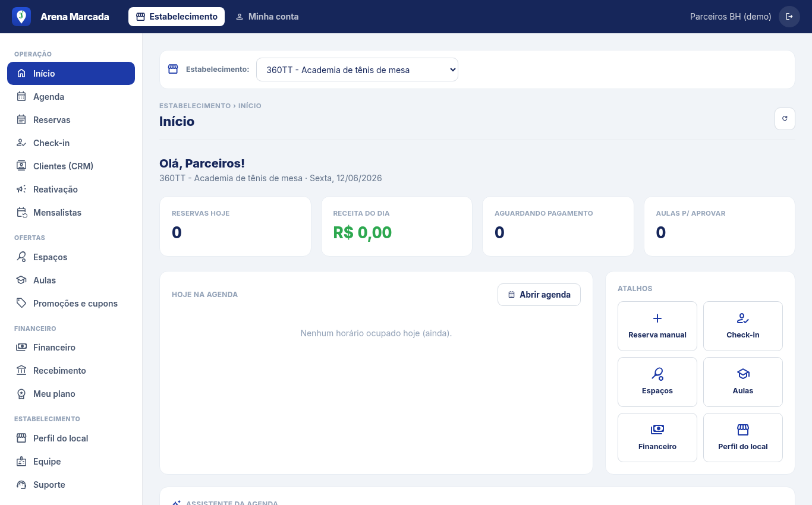Click the graduation cap icon beside sidebar Aulas
The image size is (812, 505).
click(21, 280)
